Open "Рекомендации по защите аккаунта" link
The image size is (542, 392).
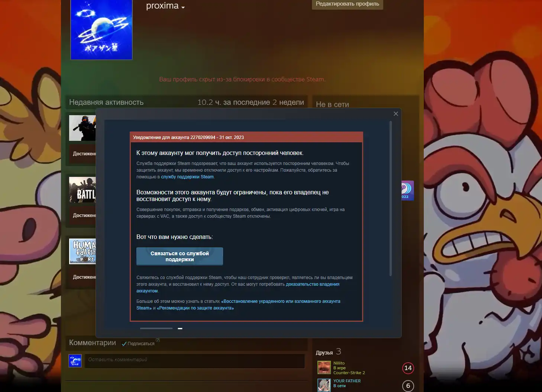pyautogui.click(x=195, y=308)
